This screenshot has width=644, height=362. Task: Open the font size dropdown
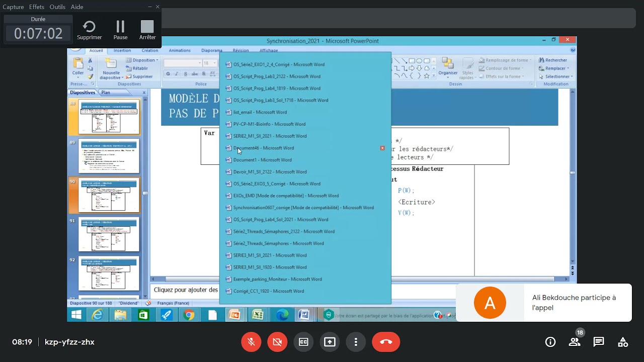[215, 63]
